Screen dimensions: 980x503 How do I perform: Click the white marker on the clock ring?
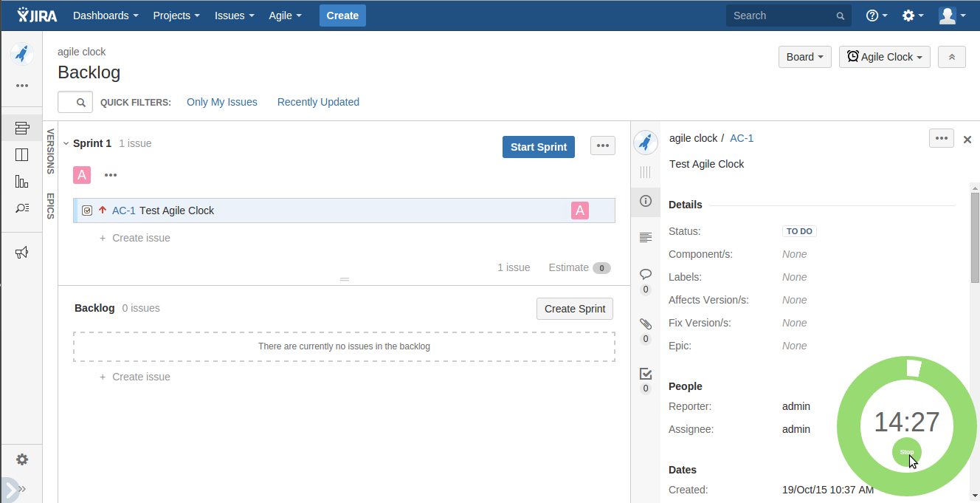pos(914,368)
